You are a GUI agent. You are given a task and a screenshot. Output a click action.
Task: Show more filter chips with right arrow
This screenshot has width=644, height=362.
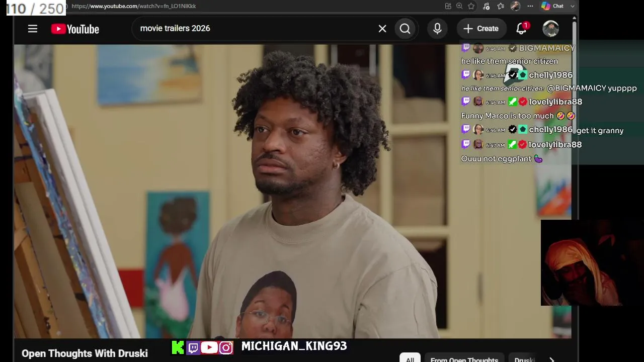point(552,359)
